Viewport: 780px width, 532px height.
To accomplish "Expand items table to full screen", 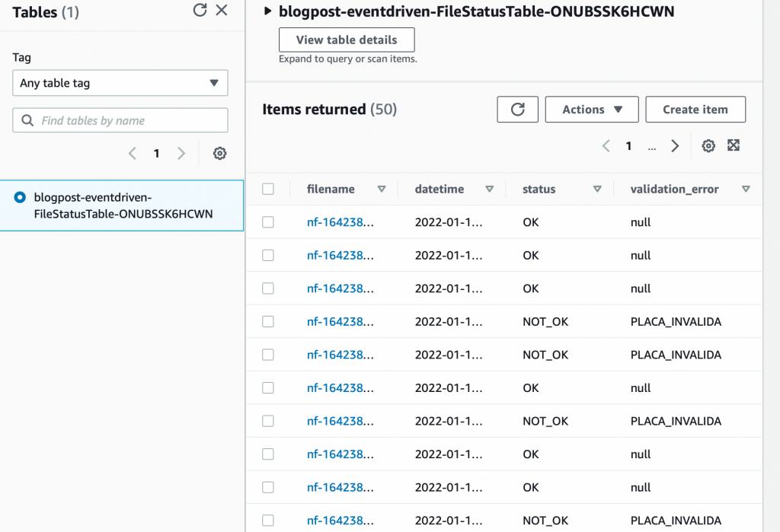I will 734,145.
